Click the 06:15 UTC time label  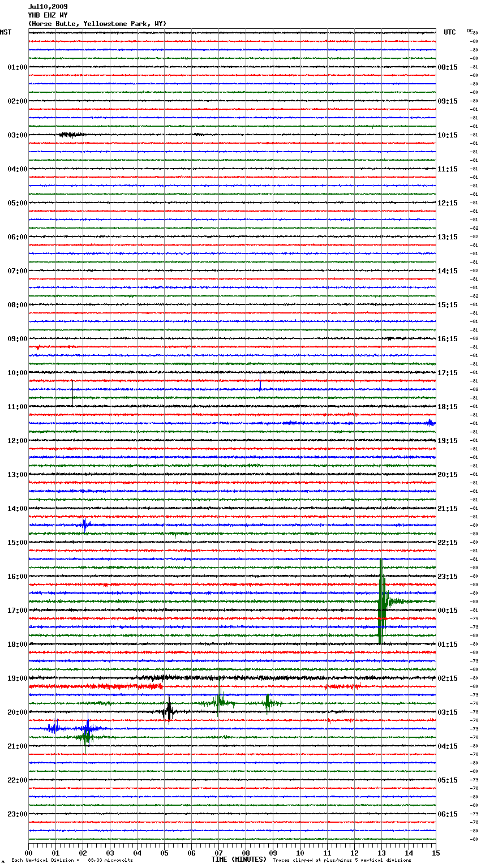point(448,814)
